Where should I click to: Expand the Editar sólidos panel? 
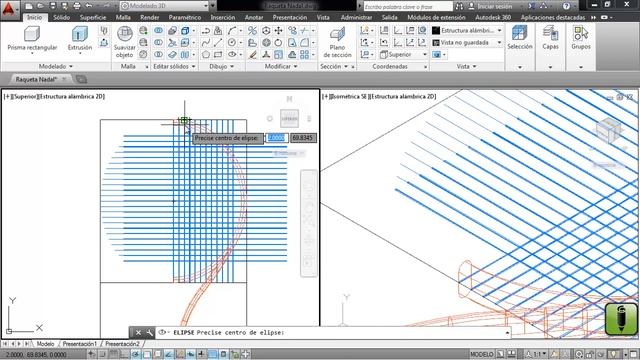(x=174, y=66)
